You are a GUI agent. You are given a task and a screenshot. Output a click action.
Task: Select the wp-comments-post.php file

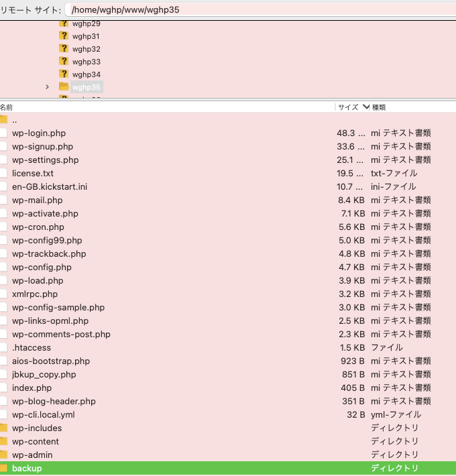click(x=61, y=335)
